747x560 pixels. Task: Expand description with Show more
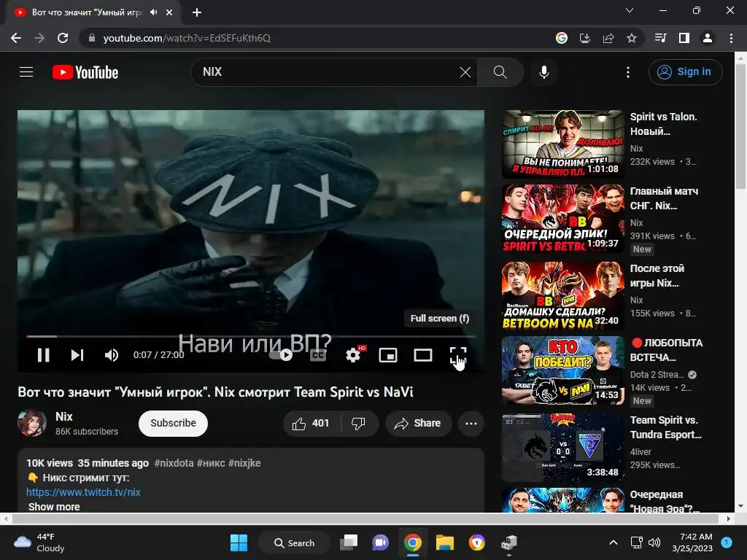coord(54,507)
